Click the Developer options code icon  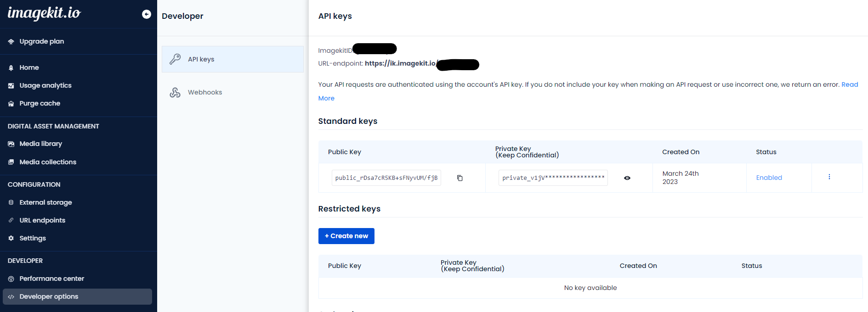(11, 297)
